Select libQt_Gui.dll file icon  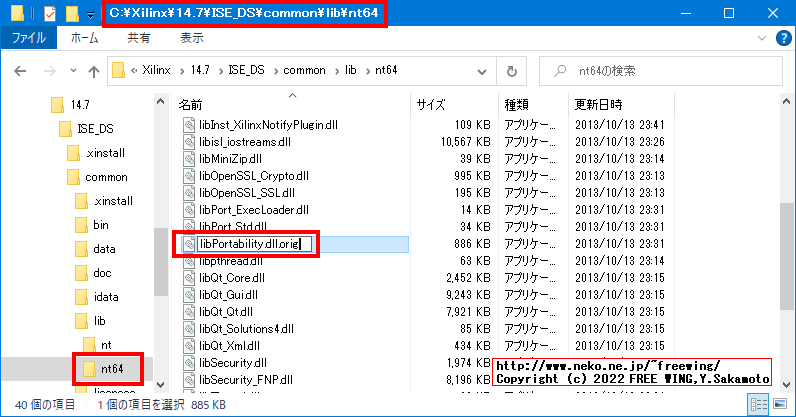tap(189, 295)
